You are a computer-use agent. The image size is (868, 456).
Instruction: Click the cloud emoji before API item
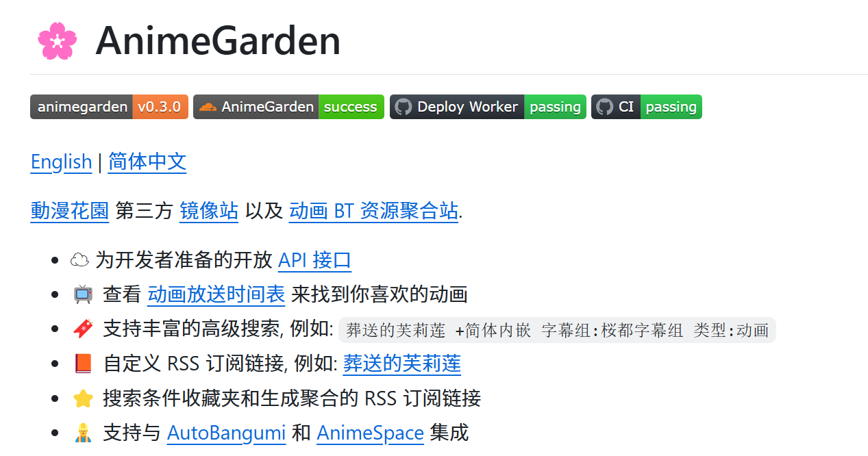pos(80,260)
